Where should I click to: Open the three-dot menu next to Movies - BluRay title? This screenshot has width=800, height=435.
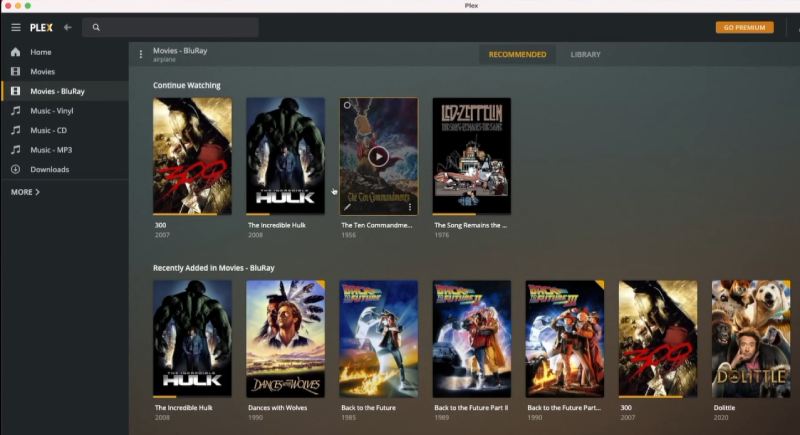pyautogui.click(x=141, y=54)
